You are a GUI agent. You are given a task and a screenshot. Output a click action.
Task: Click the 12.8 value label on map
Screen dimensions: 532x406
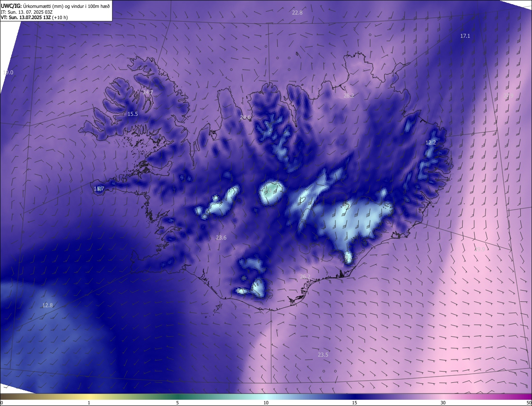coord(48,306)
